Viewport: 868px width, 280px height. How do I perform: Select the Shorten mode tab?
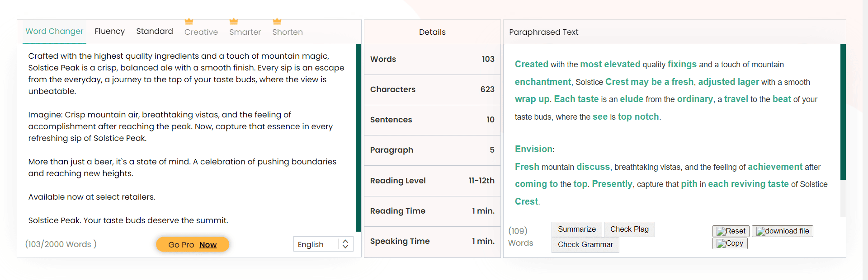288,32
